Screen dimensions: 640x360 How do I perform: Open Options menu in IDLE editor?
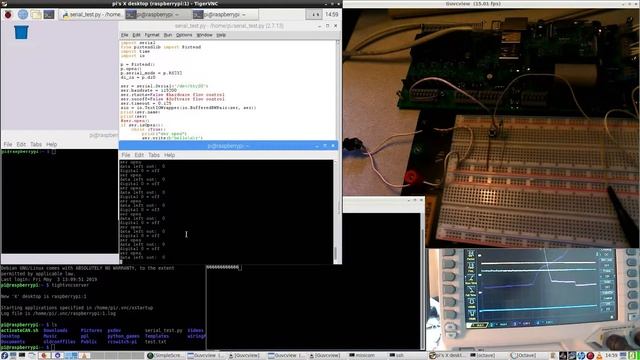click(184, 35)
